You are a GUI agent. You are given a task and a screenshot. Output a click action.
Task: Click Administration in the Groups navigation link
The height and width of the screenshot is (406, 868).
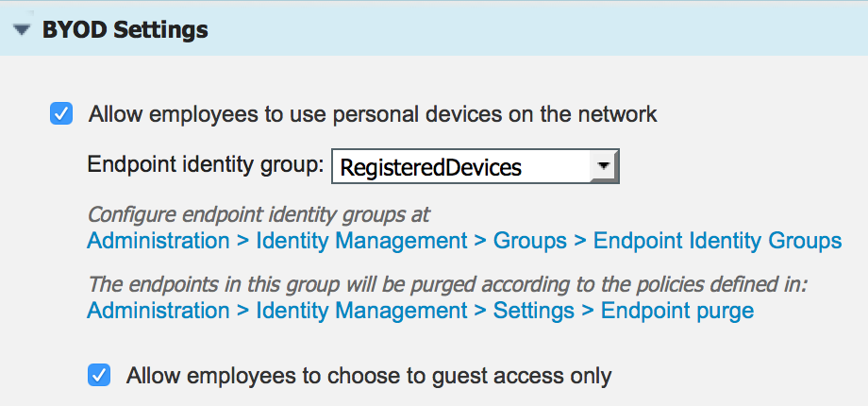159,241
